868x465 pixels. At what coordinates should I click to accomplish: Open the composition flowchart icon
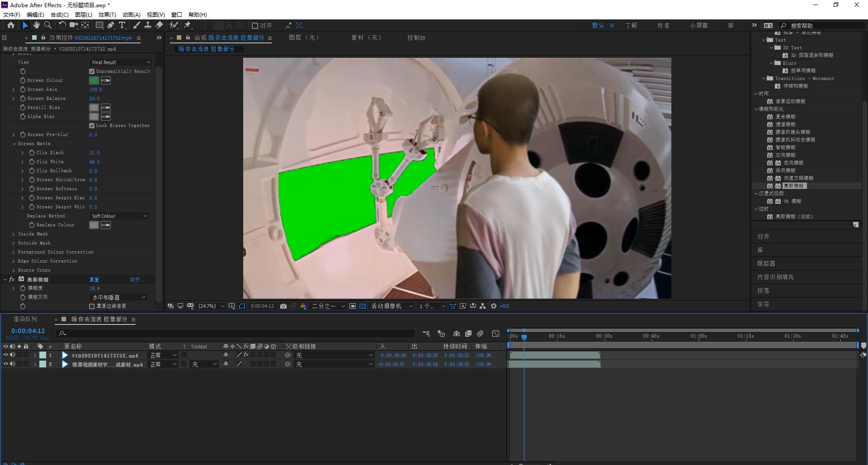coord(483,306)
